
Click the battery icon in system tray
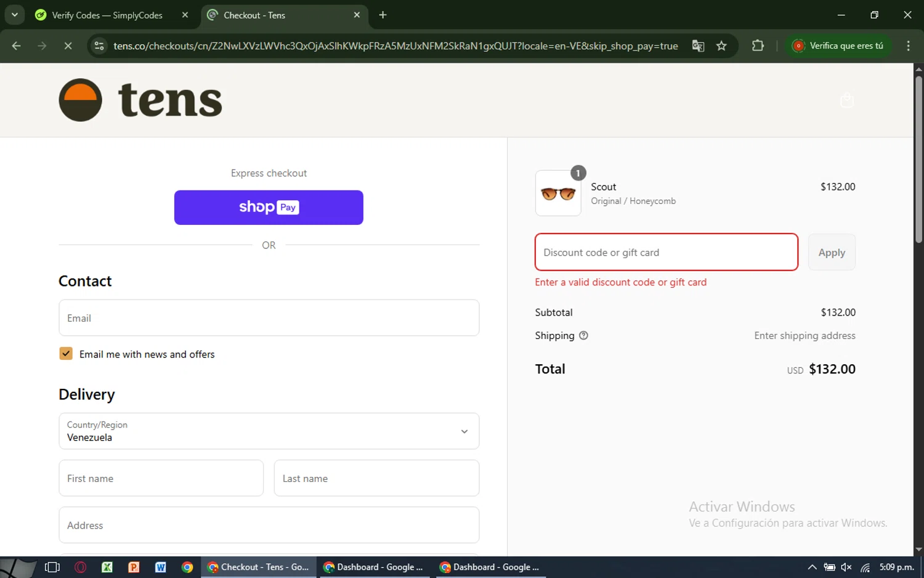pyautogui.click(x=830, y=567)
